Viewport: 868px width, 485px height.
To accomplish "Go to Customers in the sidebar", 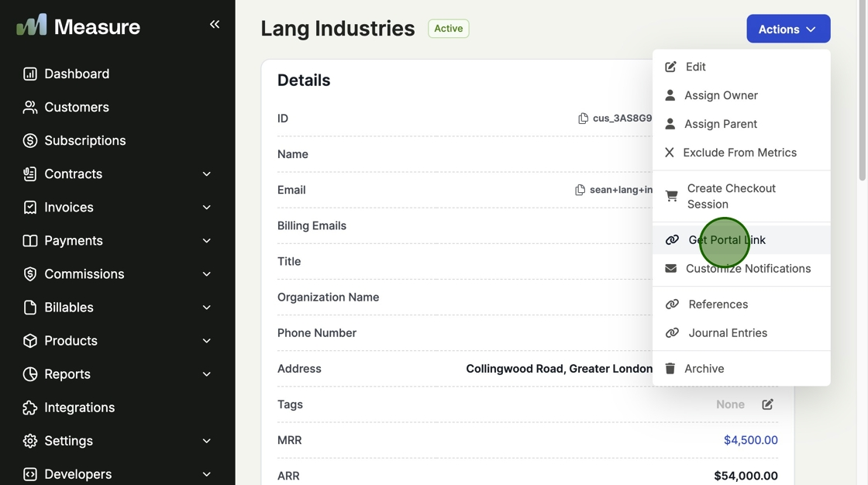I will pos(76,107).
